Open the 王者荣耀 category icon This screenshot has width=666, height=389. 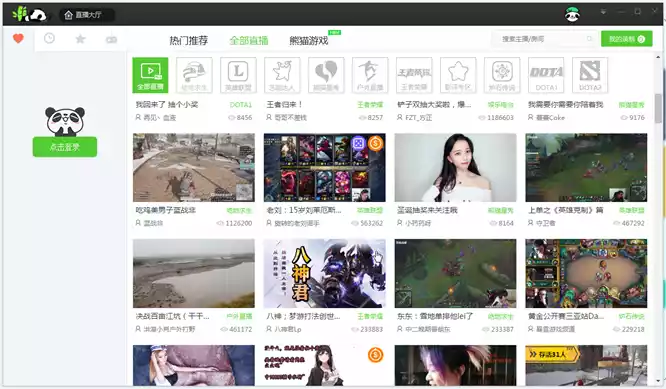point(414,75)
